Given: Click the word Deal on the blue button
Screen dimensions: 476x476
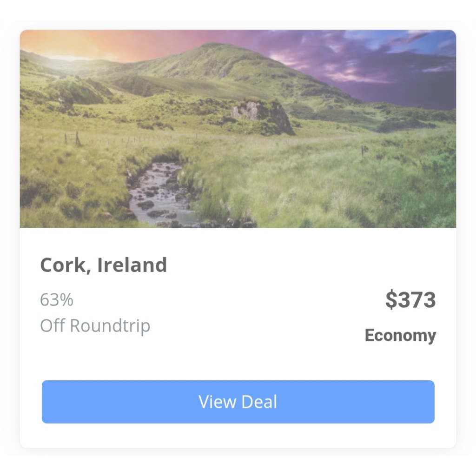Looking at the screenshot, I should point(259,402).
